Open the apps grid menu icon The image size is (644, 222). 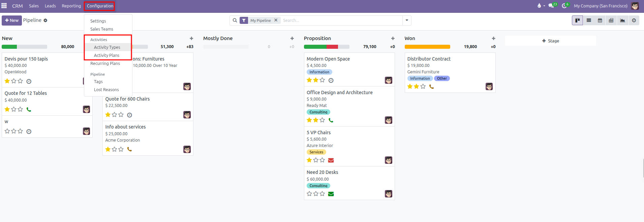[4, 6]
